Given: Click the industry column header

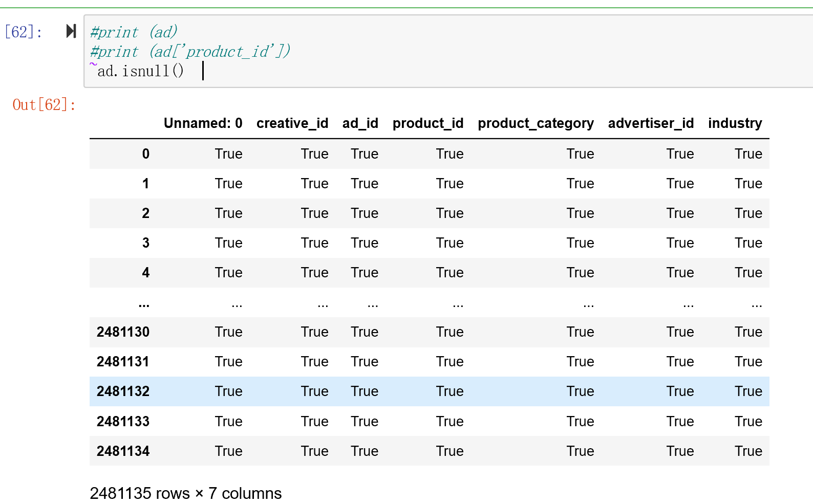Looking at the screenshot, I should pos(735,123).
